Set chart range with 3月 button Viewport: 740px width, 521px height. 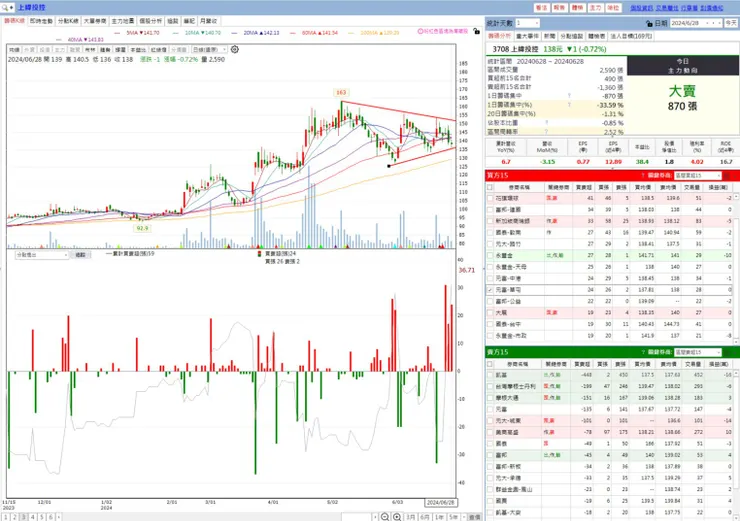point(411,517)
